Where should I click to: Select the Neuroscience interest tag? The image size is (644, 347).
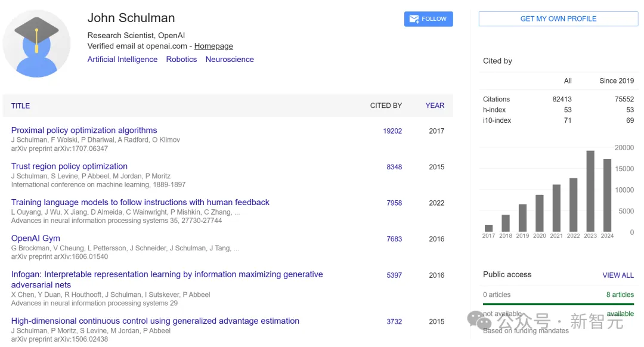[x=230, y=60]
